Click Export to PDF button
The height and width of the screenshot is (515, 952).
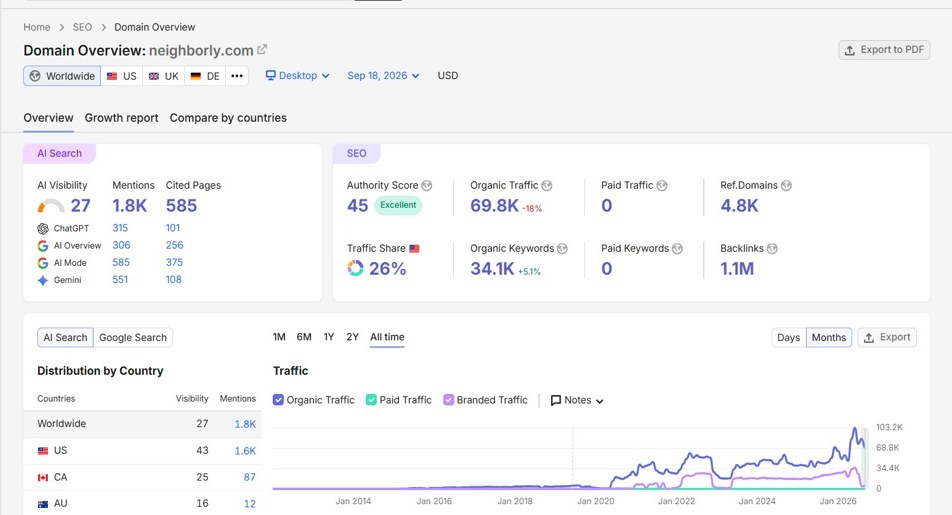[884, 50]
